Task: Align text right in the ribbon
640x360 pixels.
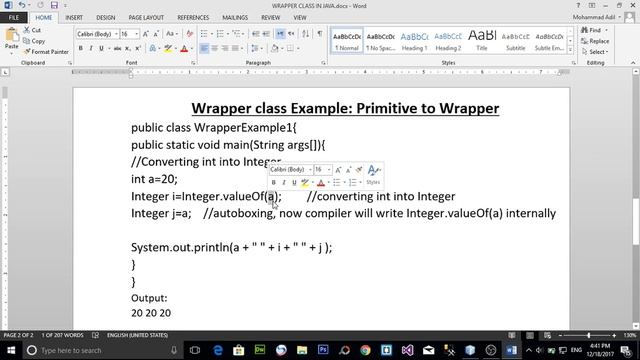Action: (x=224, y=49)
